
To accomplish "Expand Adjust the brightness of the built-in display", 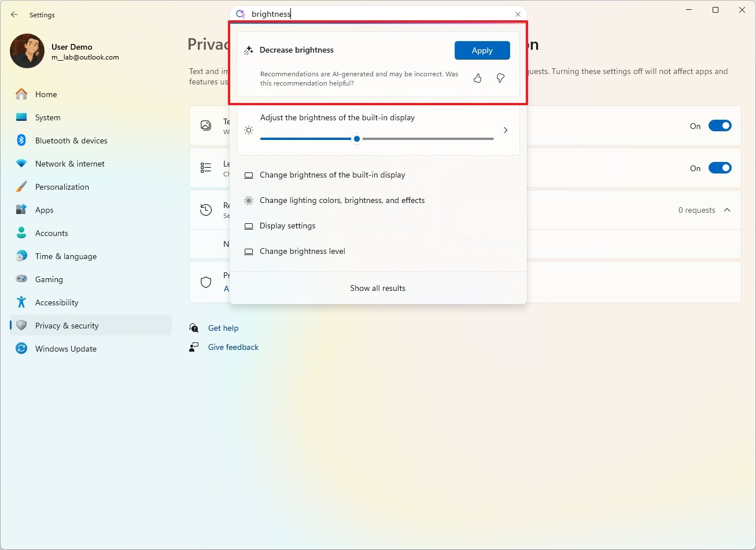I will 504,130.
